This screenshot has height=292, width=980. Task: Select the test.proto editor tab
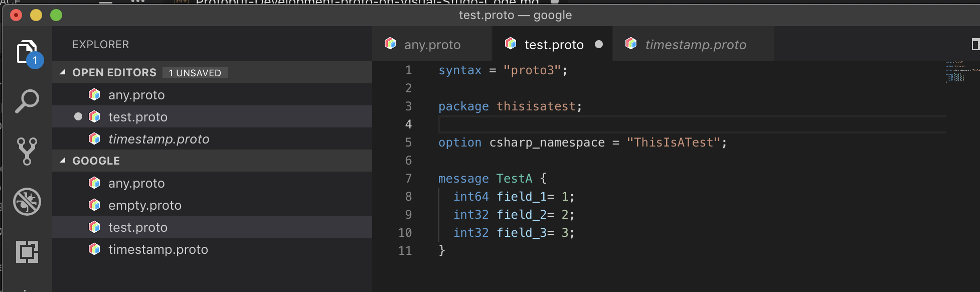coord(553,45)
